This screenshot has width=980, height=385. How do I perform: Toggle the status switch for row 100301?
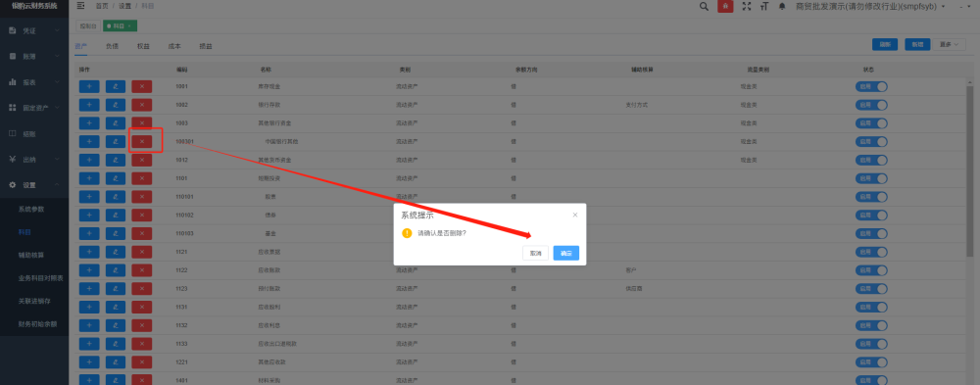point(871,142)
